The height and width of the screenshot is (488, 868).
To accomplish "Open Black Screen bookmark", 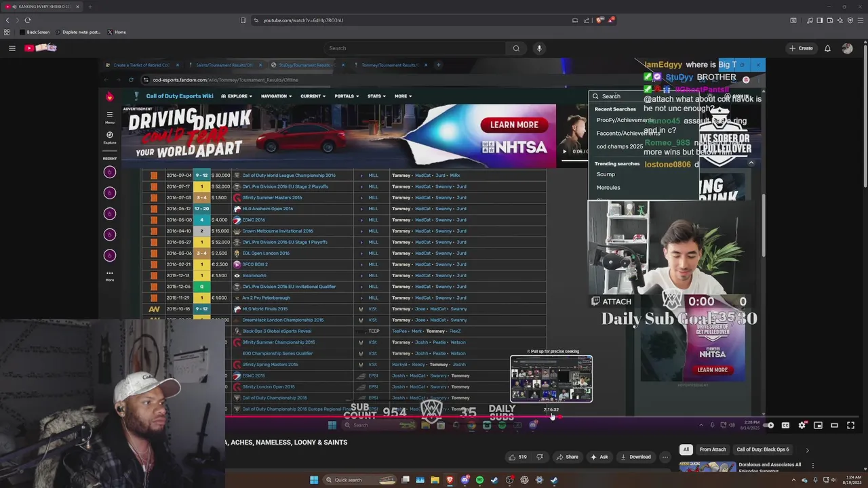I will point(35,32).
